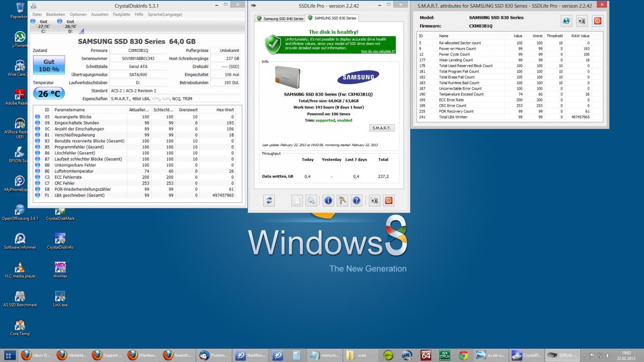This screenshot has width=644, height=362.
Task: Select 'Total LBA Written' row in S.M.A.R.T. window
Action: point(510,117)
